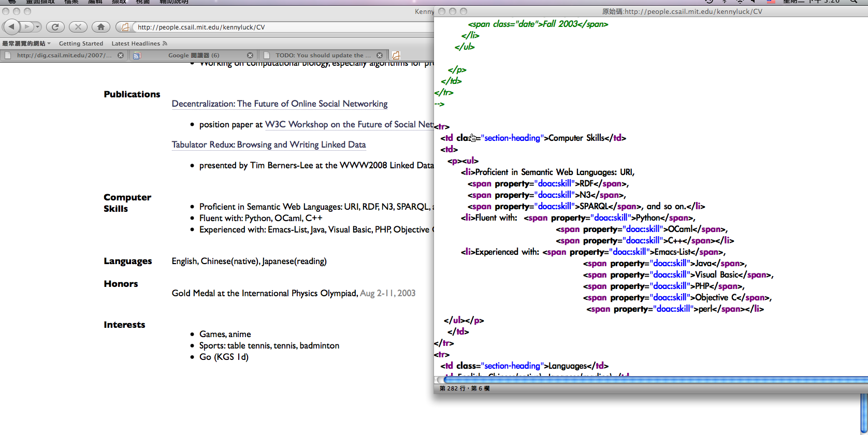The image size is (868, 435).
Task: Switch to the TODO: You should update tab
Action: (x=322, y=55)
